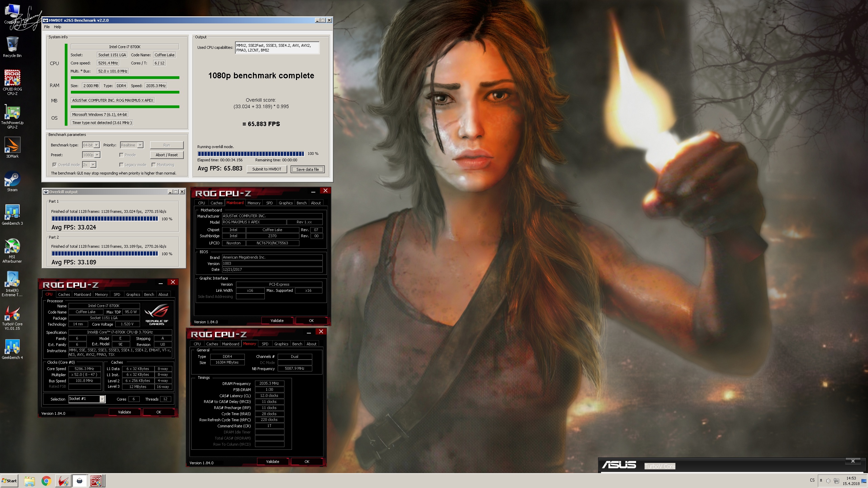Open the TechPowerUp GPU-Z desktop icon
This screenshot has width=868, height=488.
pyautogui.click(x=12, y=116)
